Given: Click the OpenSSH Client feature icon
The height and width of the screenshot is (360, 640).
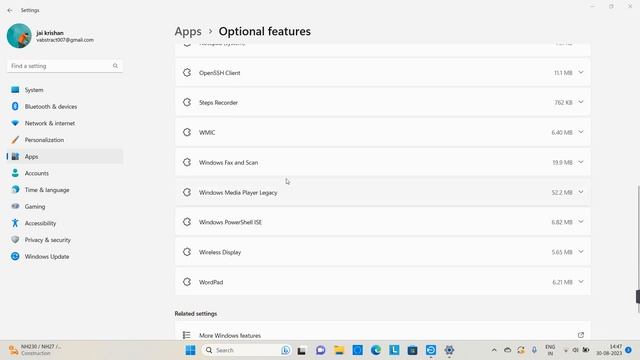Looking at the screenshot, I should 187,73.
